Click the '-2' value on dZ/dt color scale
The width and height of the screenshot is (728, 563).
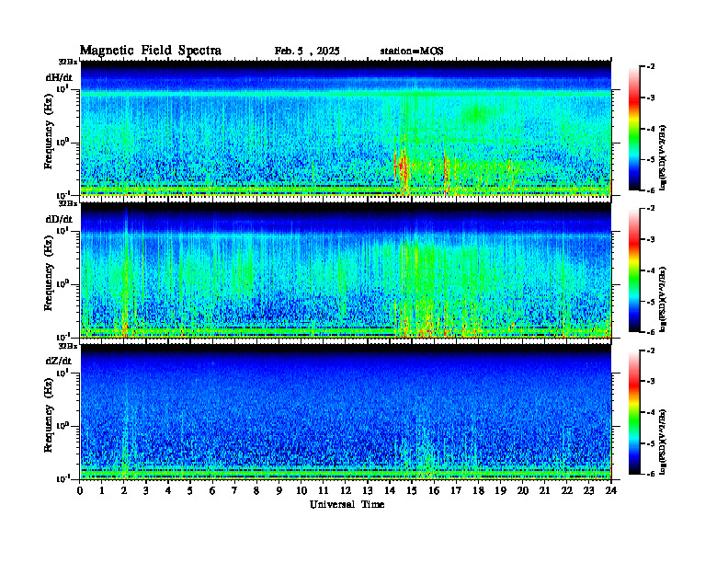651,350
